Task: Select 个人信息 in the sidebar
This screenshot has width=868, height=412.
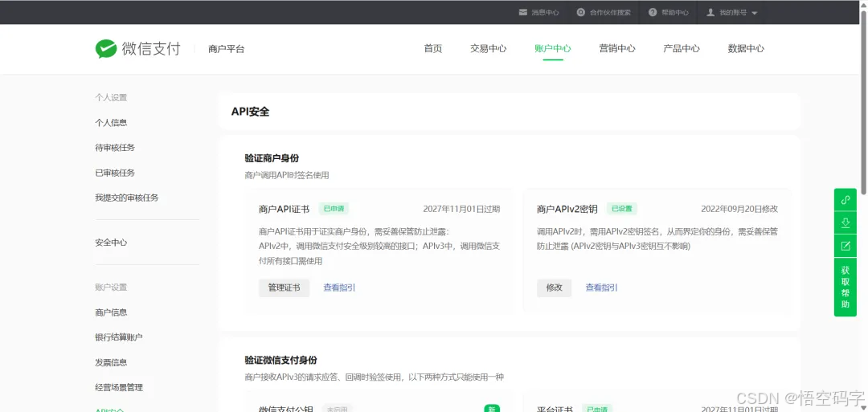Action: 111,123
